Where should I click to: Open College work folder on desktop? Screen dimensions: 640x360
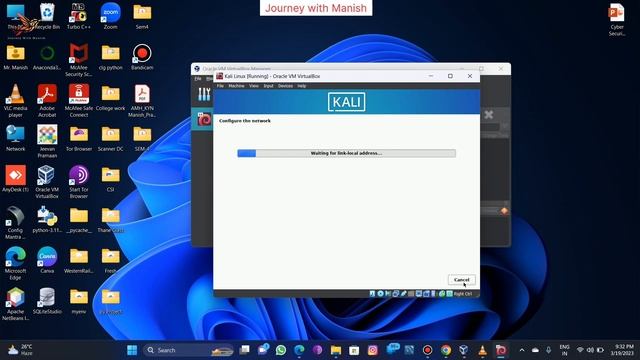click(111, 98)
